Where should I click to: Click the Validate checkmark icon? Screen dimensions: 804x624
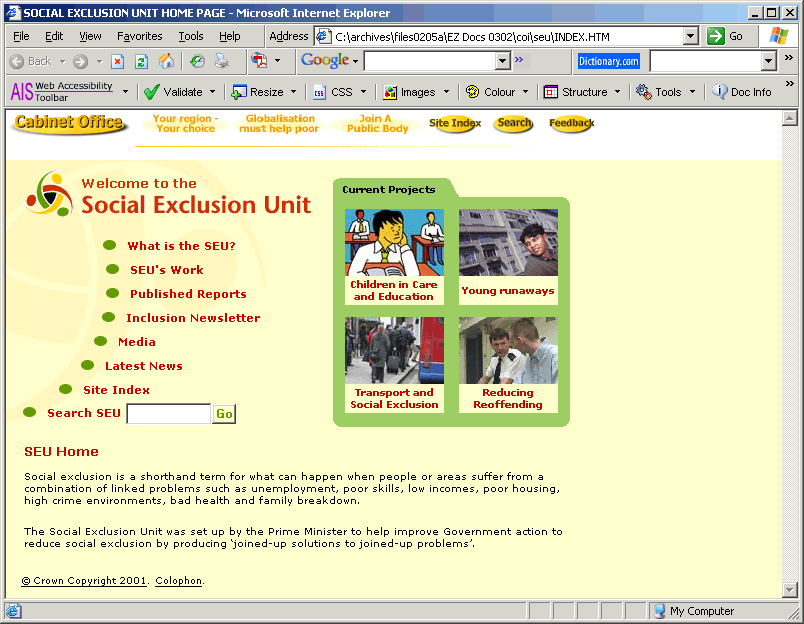[x=152, y=92]
